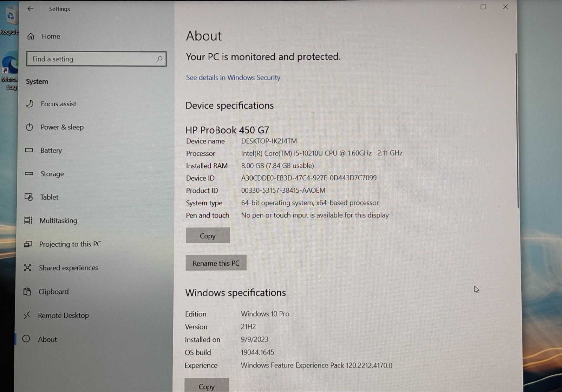
Task: Click the Battery icon in sidebar
Action: [x=29, y=150]
